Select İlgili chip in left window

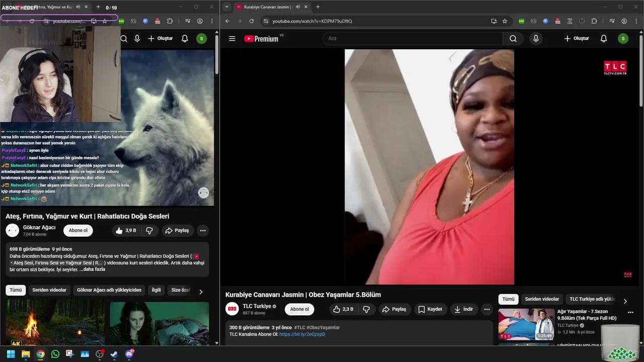point(156,290)
